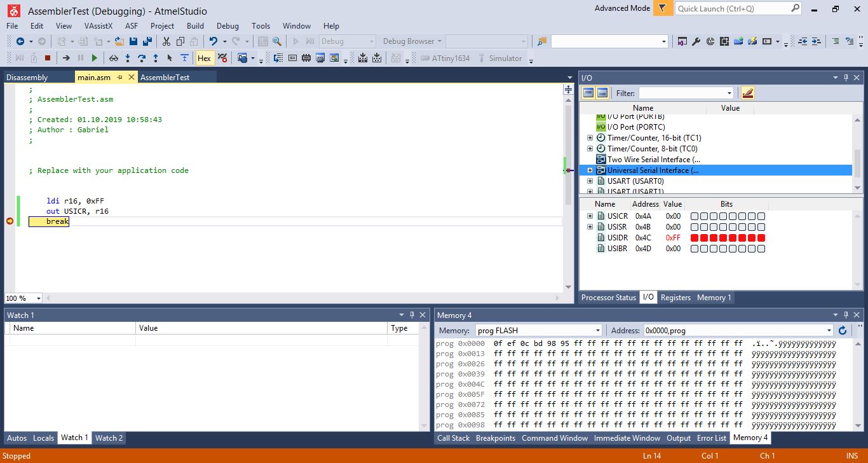
Task: Click the first I/O view layout icon
Action: (588, 93)
